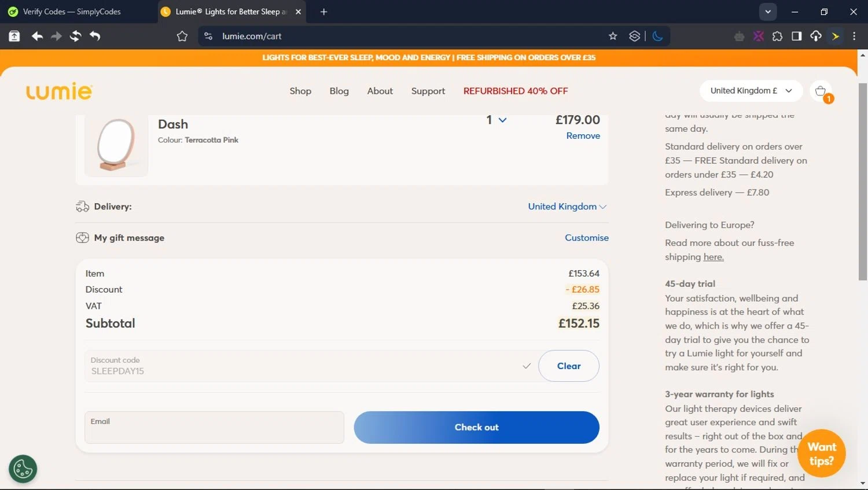Click the upload icon at far left of toolbar
The width and height of the screenshot is (868, 490).
click(14, 36)
